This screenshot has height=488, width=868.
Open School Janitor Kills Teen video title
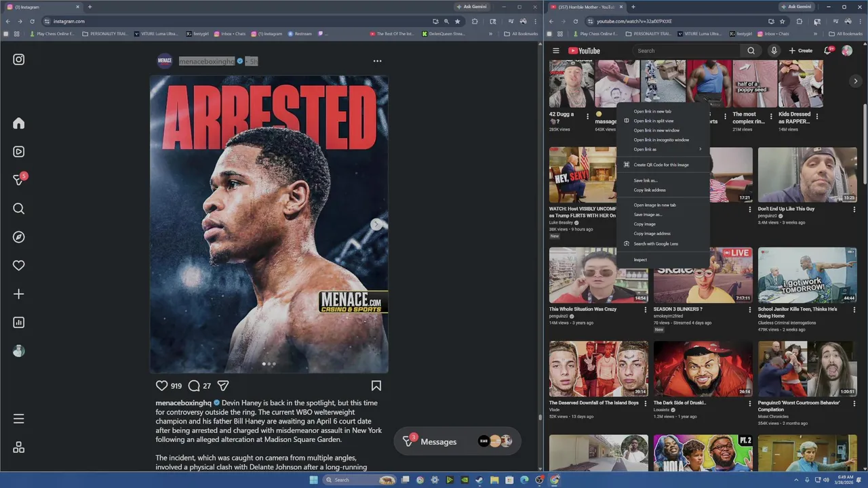797,312
